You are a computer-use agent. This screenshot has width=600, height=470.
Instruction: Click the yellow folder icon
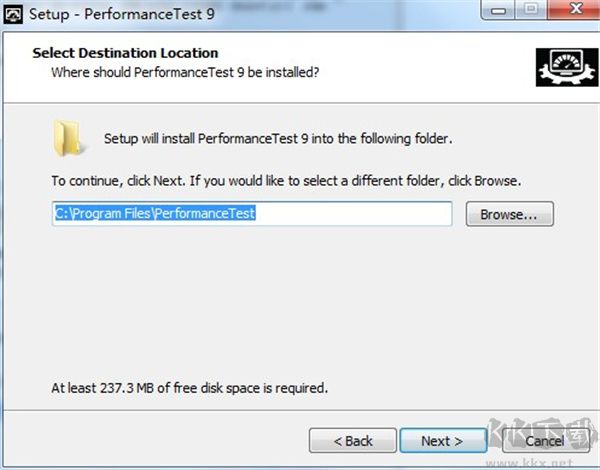69,139
